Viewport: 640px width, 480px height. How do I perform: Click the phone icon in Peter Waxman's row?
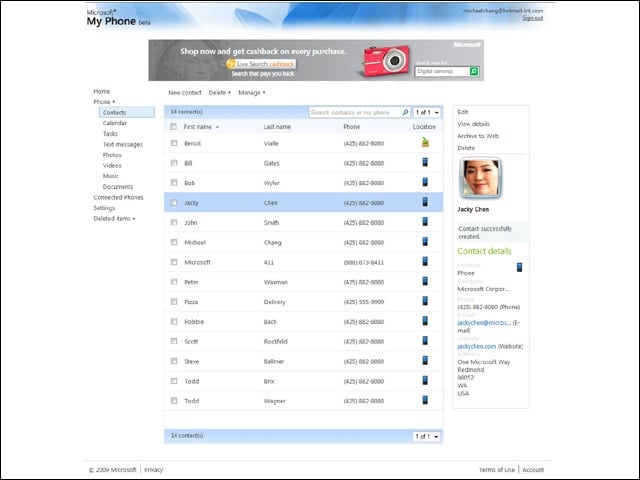click(425, 281)
